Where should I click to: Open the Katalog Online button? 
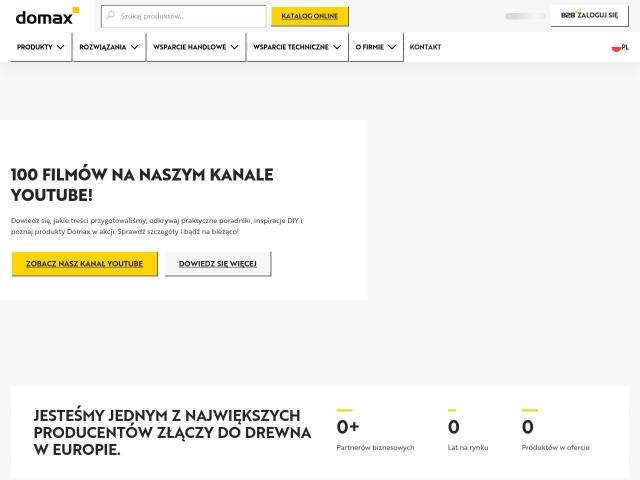[310, 16]
